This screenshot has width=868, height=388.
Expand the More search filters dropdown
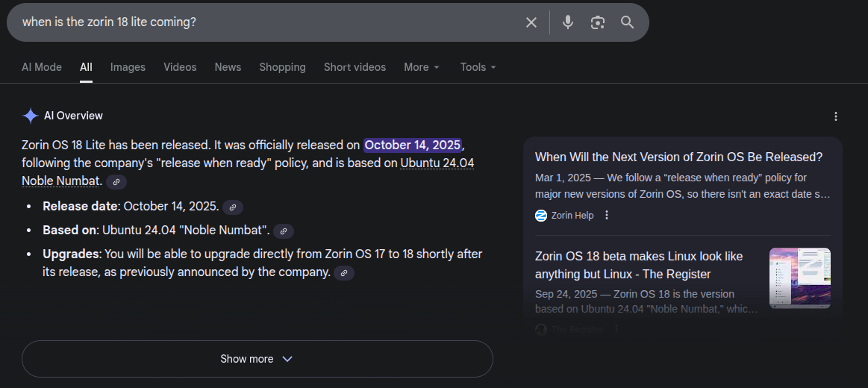pos(422,67)
